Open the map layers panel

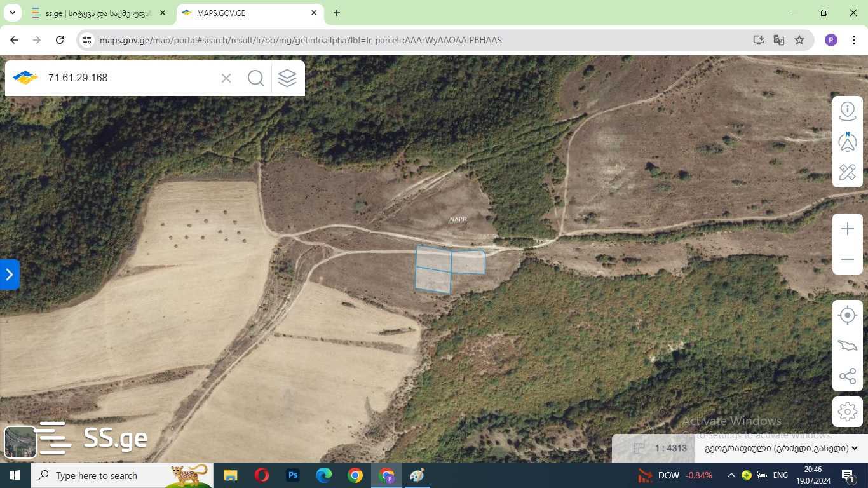click(287, 78)
